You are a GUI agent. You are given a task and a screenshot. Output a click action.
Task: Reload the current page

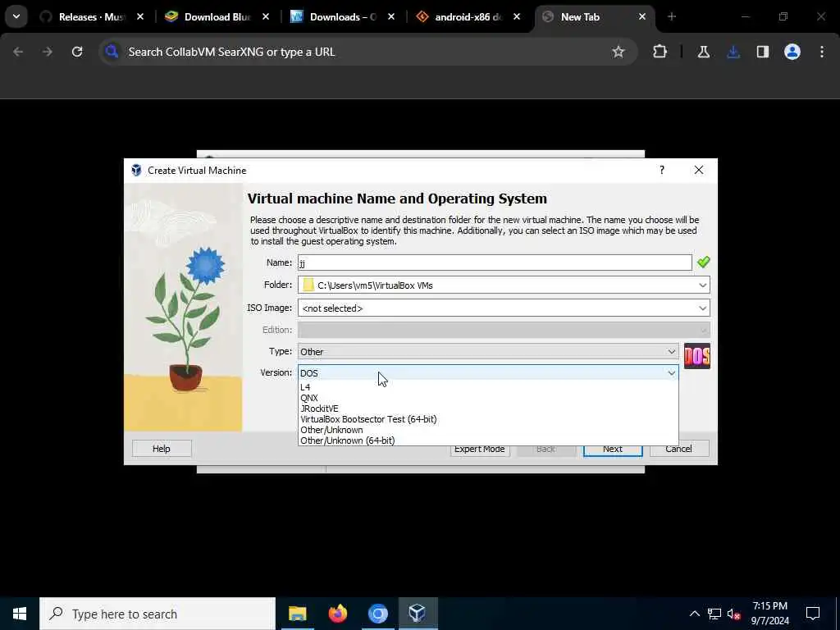[x=77, y=52]
